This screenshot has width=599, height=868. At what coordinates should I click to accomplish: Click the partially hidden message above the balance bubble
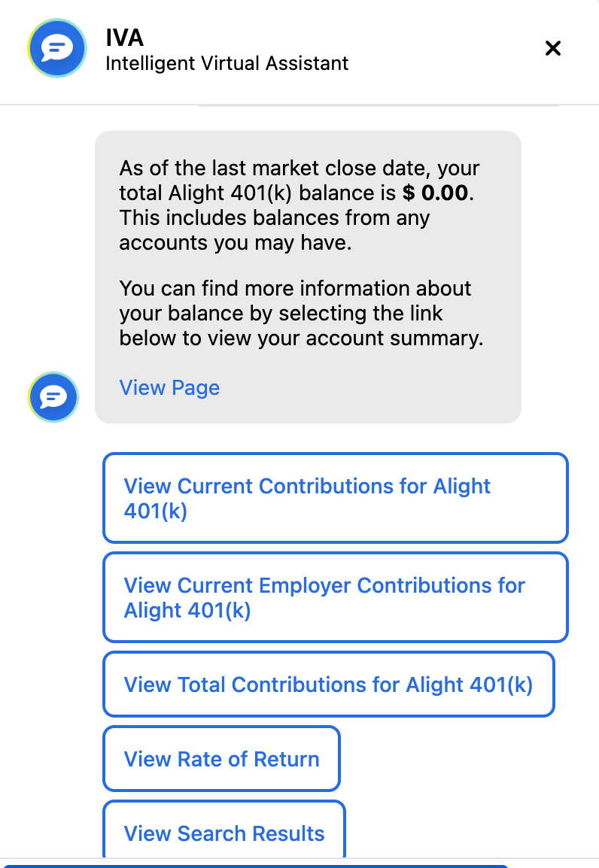pos(376,105)
